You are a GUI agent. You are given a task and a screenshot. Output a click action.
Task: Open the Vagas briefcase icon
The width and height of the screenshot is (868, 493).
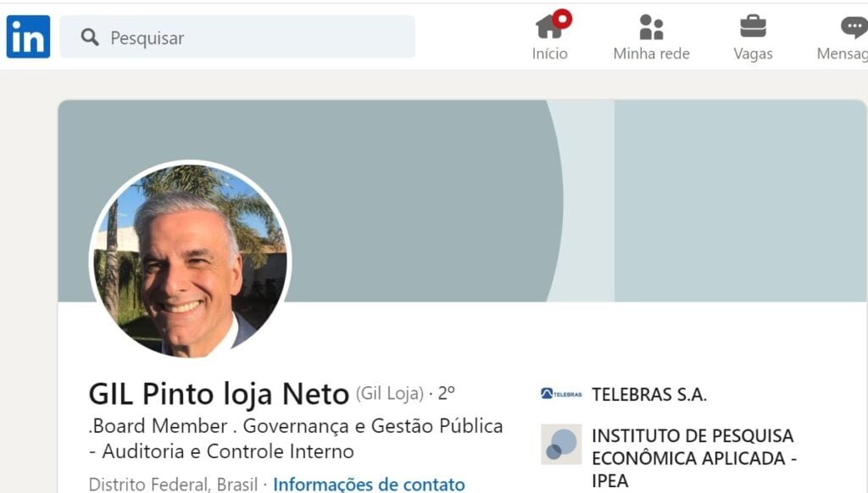(x=753, y=26)
